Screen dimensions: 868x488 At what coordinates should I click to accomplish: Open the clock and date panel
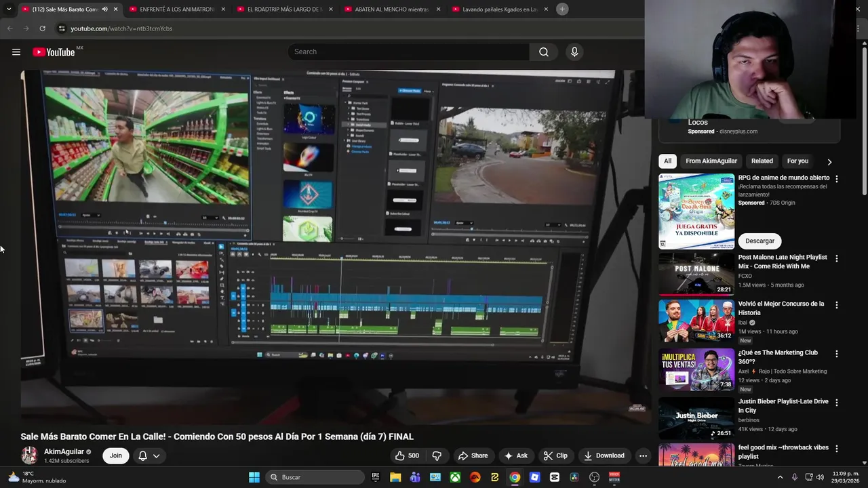(x=846, y=477)
